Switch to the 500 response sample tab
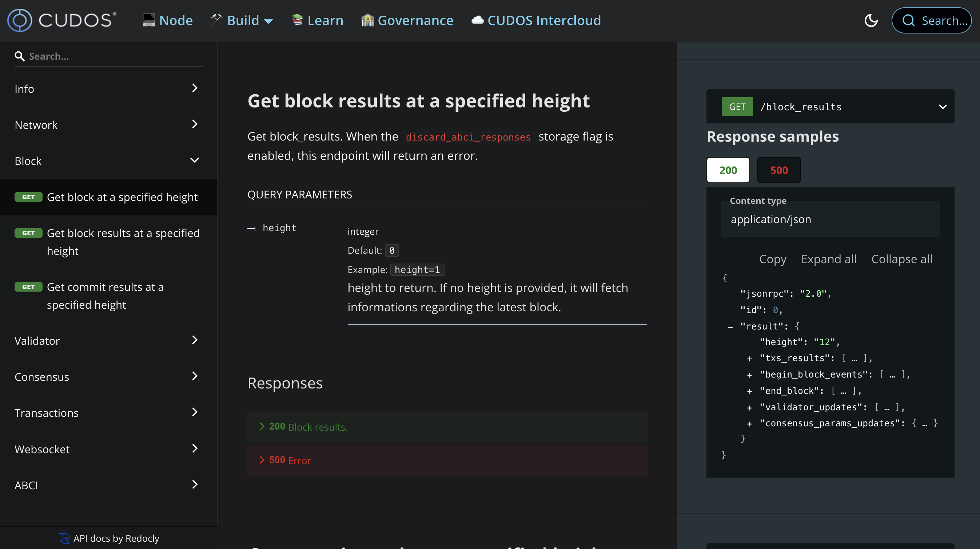Image resolution: width=980 pixels, height=549 pixels. (778, 170)
